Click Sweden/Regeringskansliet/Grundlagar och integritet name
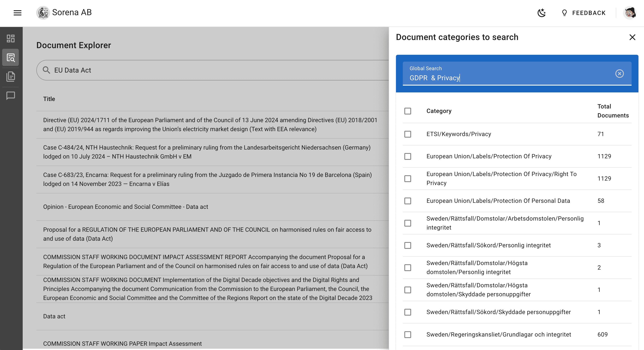This screenshot has height=350, width=644. pos(499,334)
